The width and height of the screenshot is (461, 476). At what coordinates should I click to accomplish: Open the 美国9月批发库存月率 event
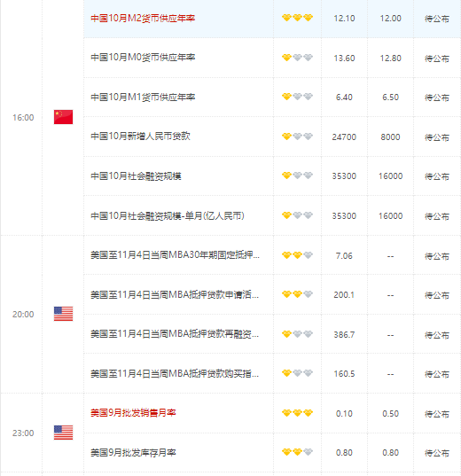133,453
